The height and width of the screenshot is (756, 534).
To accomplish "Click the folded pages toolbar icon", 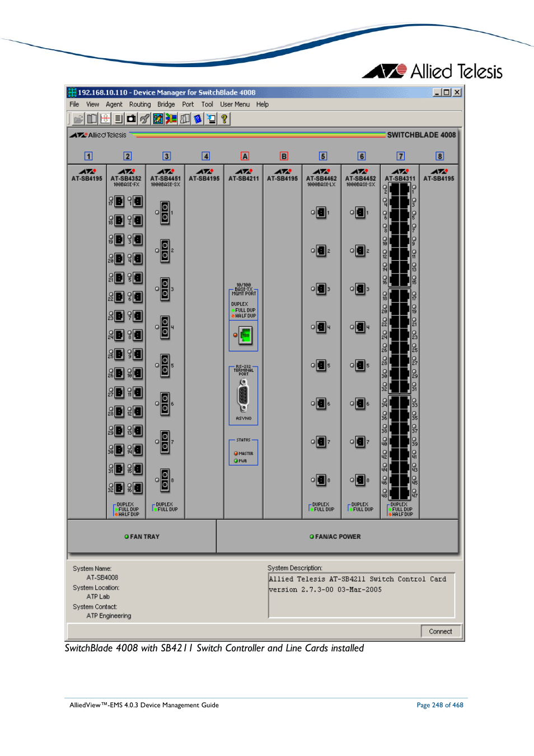I will (x=185, y=119).
